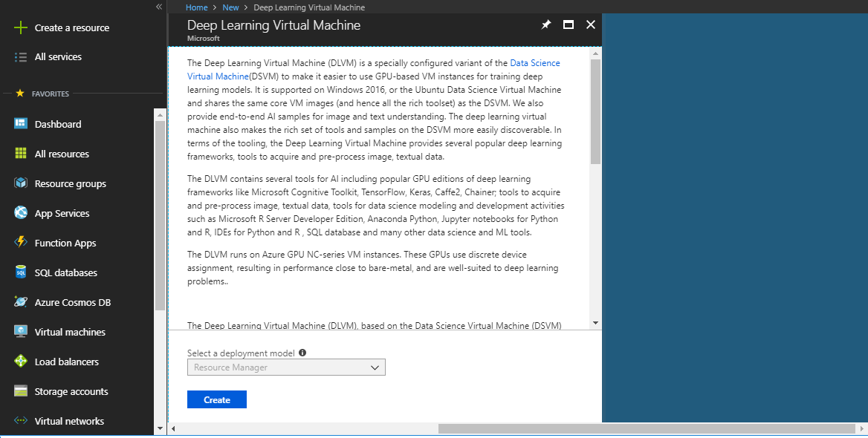Click the Function Apps lightning icon
The width and height of the screenshot is (868, 438).
21,242
